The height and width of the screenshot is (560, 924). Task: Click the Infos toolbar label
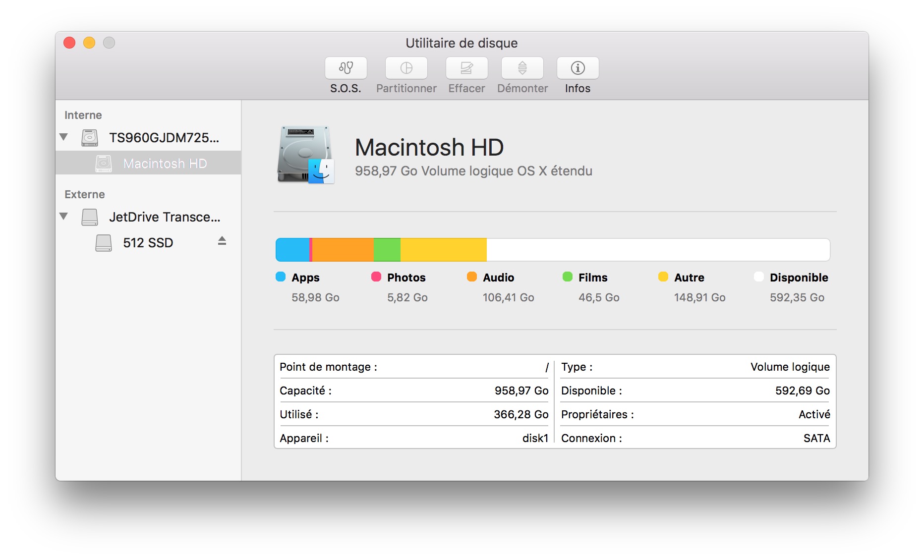coord(577,88)
